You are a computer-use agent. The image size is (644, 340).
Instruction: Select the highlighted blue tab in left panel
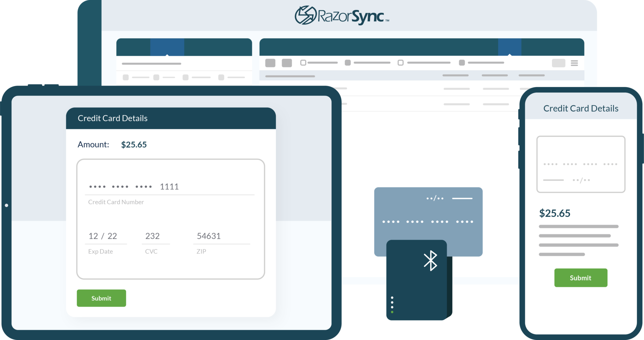pyautogui.click(x=167, y=47)
